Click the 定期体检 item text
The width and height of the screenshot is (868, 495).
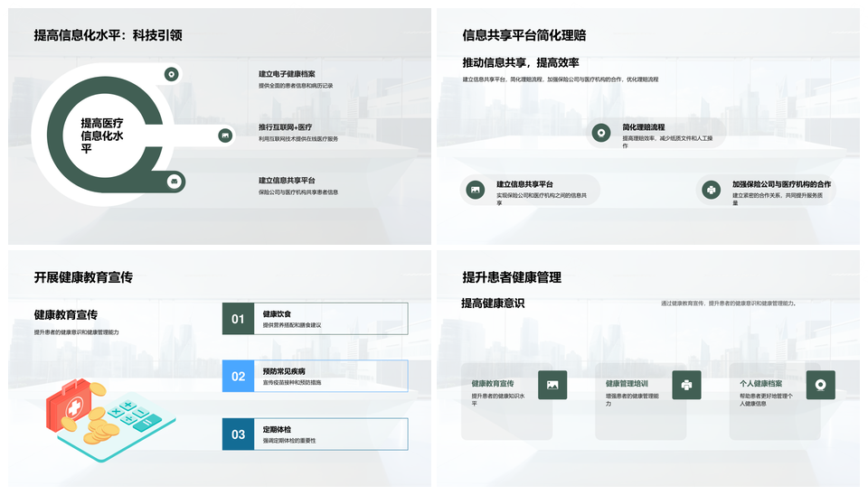[x=277, y=429]
